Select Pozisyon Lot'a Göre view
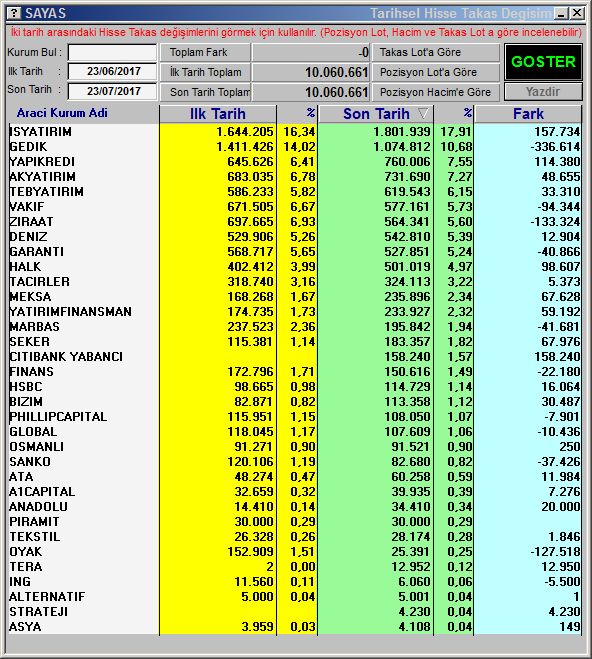Viewport: 592px width, 659px height. pyautogui.click(x=436, y=72)
